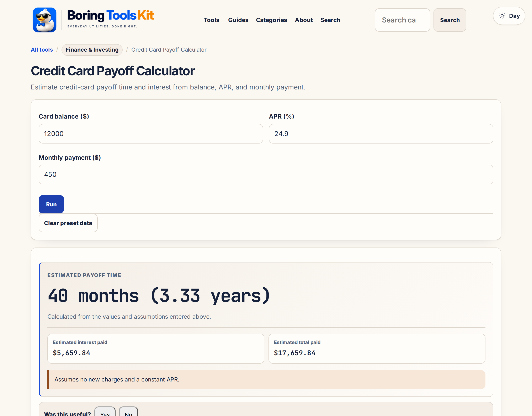This screenshot has width=532, height=416.
Task: Click the header Search button
Action: pos(450,20)
